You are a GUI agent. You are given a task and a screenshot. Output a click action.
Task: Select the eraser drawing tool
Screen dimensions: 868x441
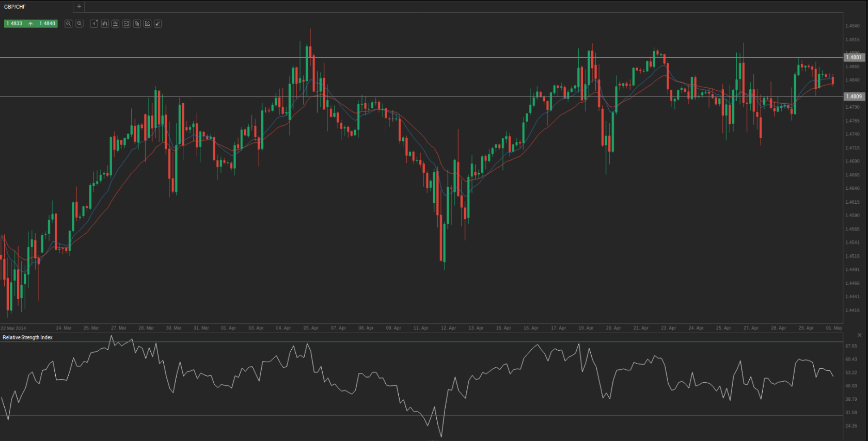pos(158,24)
